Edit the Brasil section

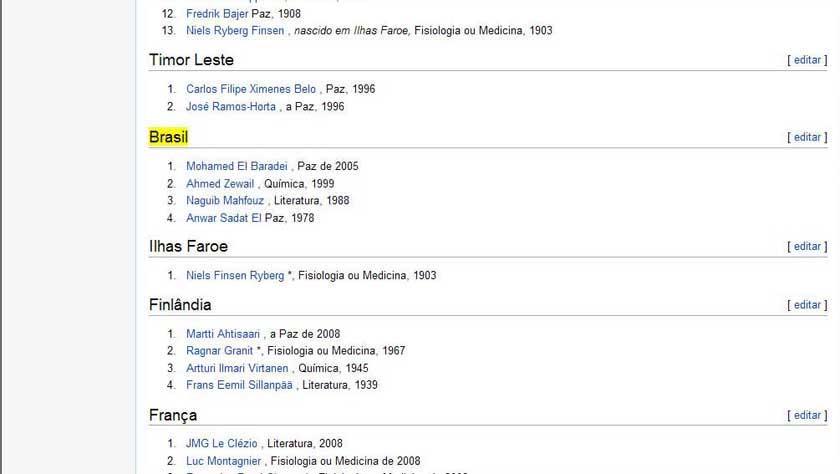807,137
